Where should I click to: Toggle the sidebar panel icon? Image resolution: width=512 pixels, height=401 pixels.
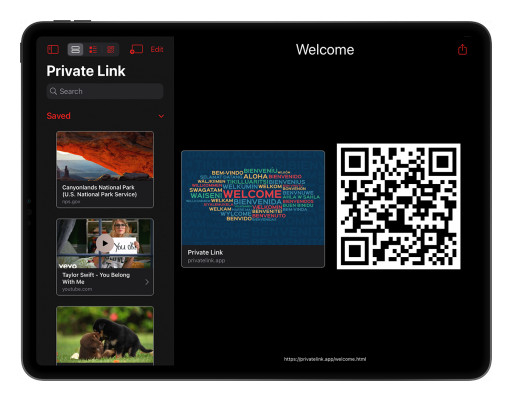point(53,50)
